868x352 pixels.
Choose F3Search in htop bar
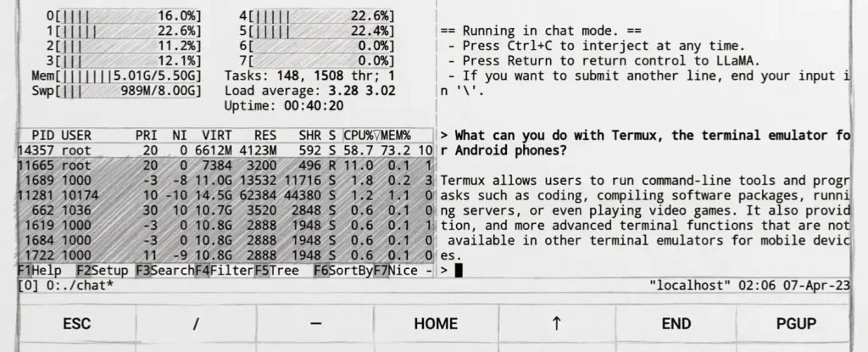pyautogui.click(x=165, y=271)
